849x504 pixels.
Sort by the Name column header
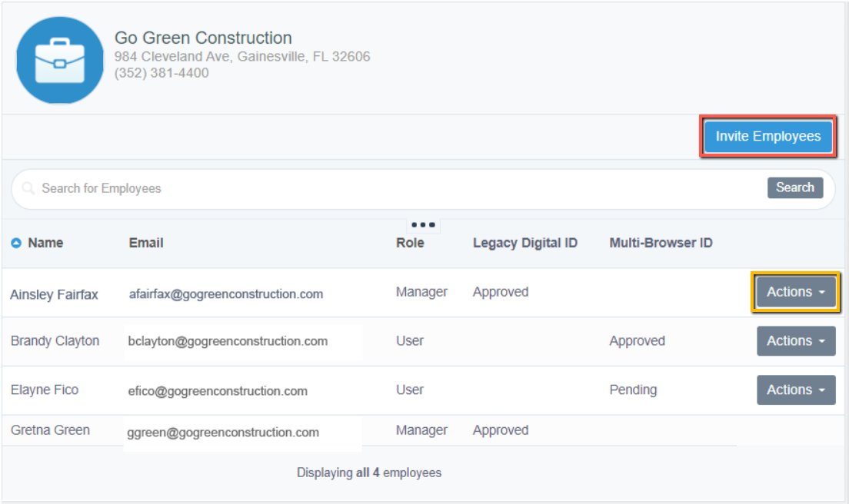45,243
